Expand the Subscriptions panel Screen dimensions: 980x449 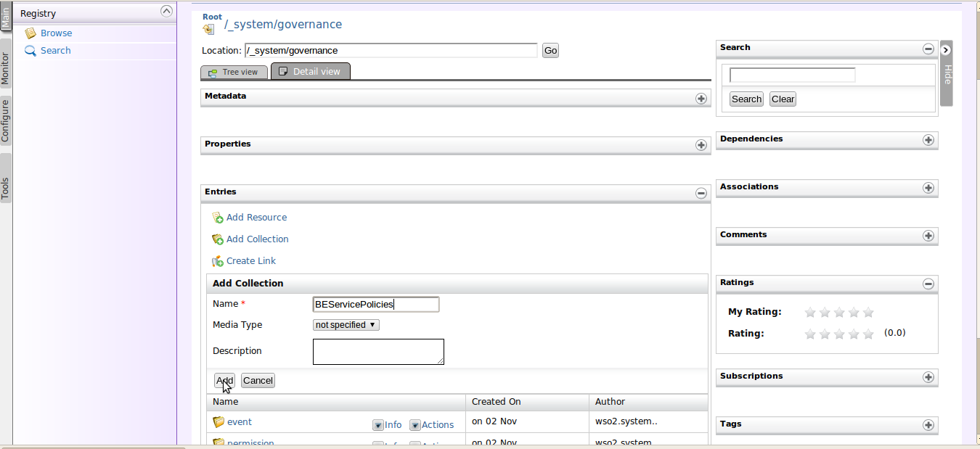(x=928, y=376)
